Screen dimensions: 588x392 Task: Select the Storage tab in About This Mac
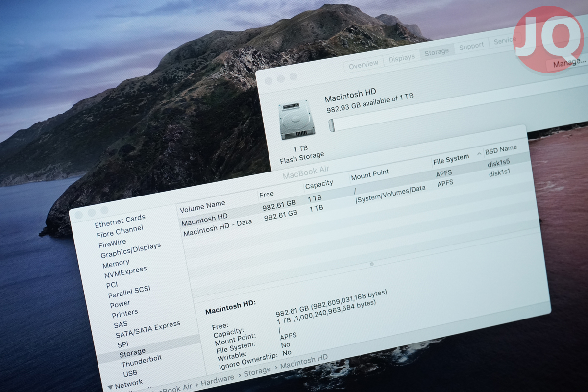(x=436, y=52)
